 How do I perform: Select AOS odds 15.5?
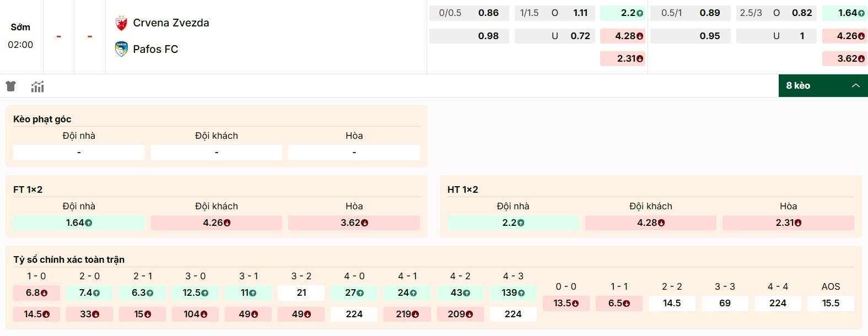831,303
